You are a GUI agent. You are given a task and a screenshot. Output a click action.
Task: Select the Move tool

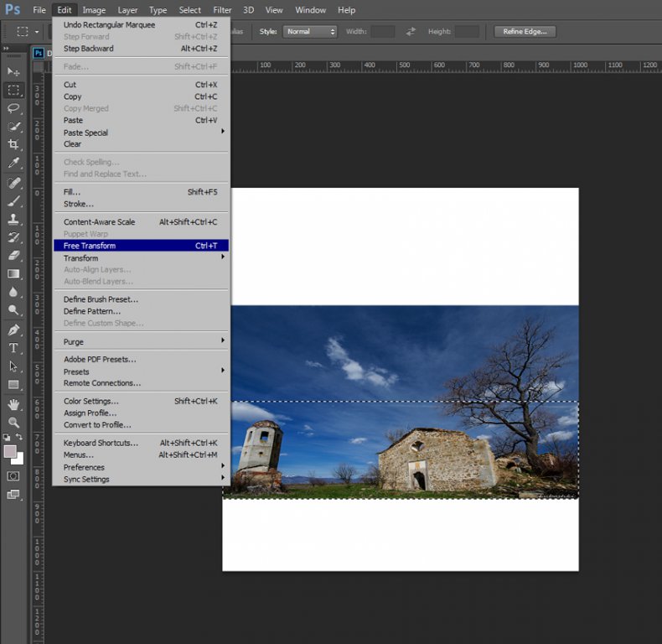point(13,72)
